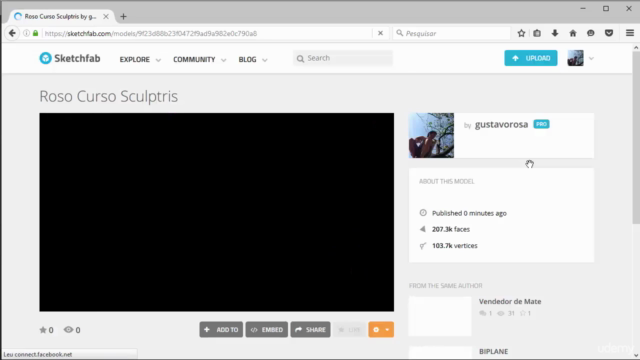The image size is (640, 360).
Task: Open the bookmarks list clipboard icon
Action: tap(537, 33)
